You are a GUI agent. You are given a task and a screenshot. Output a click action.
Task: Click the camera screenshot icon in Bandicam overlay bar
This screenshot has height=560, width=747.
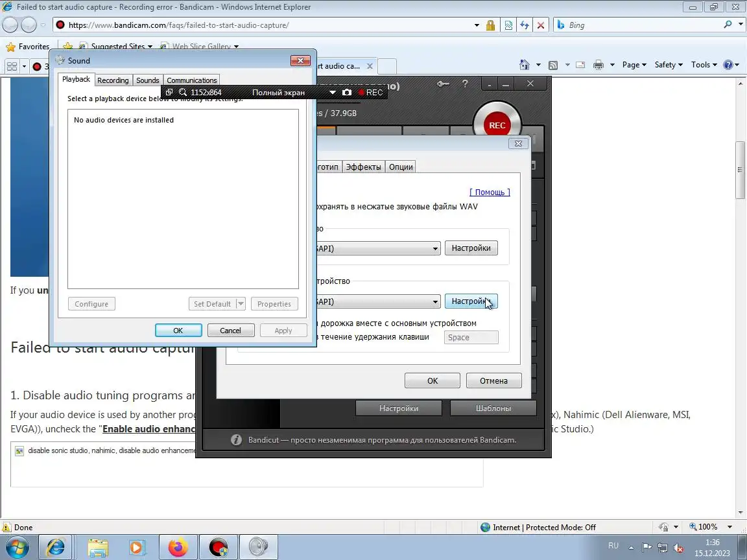click(x=347, y=93)
